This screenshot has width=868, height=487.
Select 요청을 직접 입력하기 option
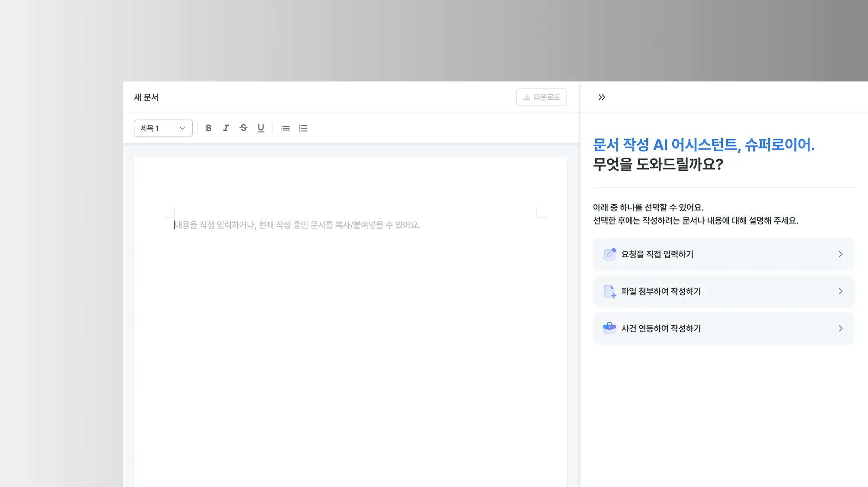tap(657, 254)
